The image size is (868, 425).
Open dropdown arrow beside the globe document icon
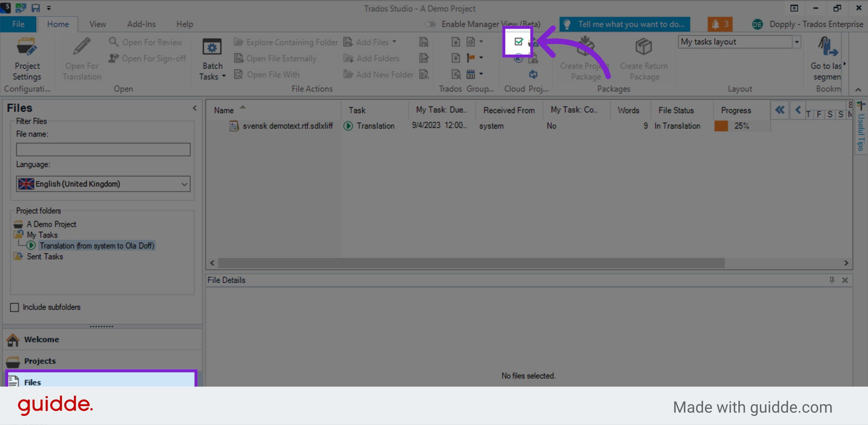point(481,42)
